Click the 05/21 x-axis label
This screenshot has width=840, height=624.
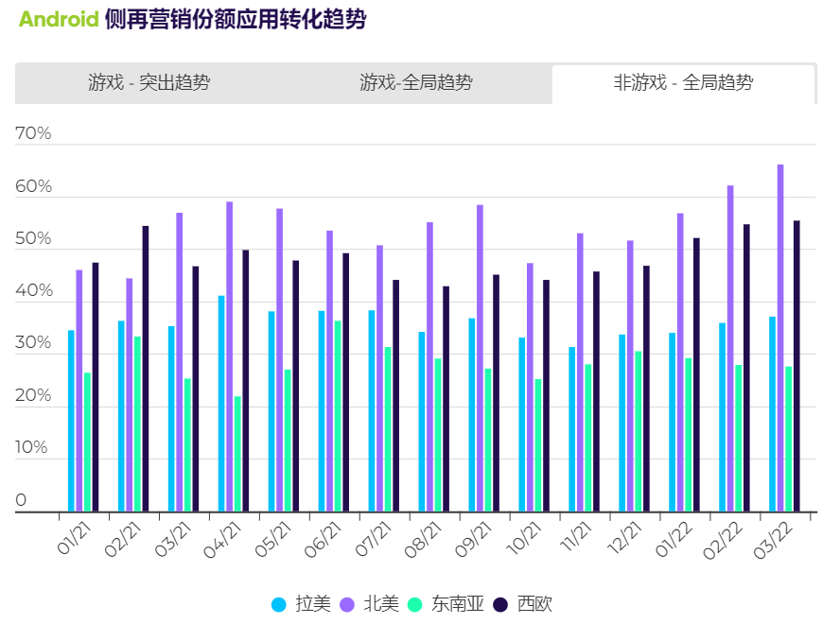coord(274,539)
